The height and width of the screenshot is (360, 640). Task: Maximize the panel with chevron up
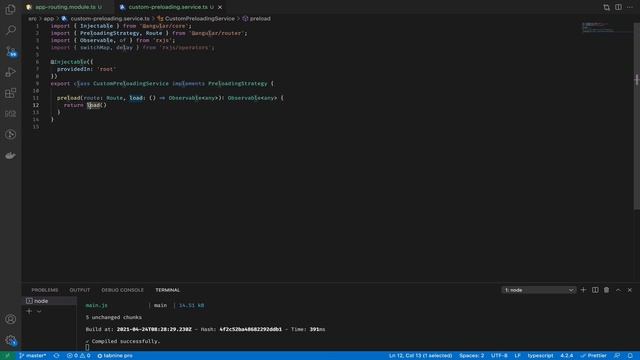(x=618, y=290)
